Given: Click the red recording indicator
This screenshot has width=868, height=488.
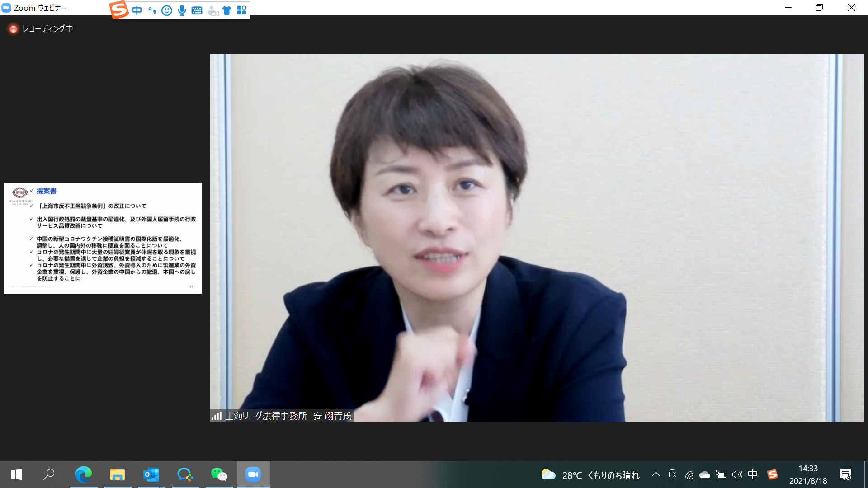Looking at the screenshot, I should pyautogui.click(x=13, y=29).
